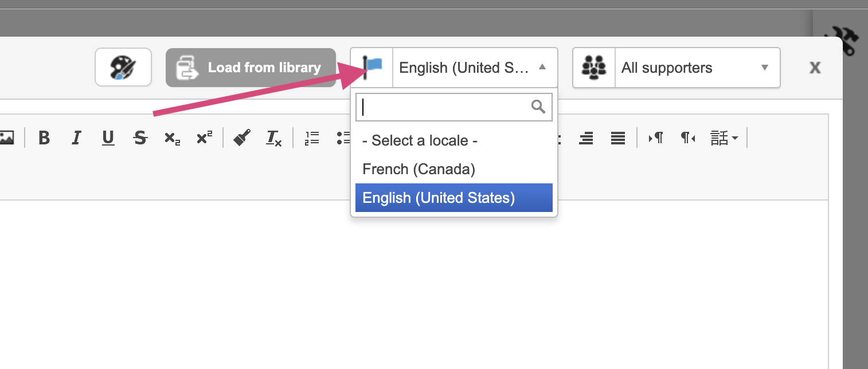
Task: Choose French (Canada) from locale list
Action: point(419,169)
